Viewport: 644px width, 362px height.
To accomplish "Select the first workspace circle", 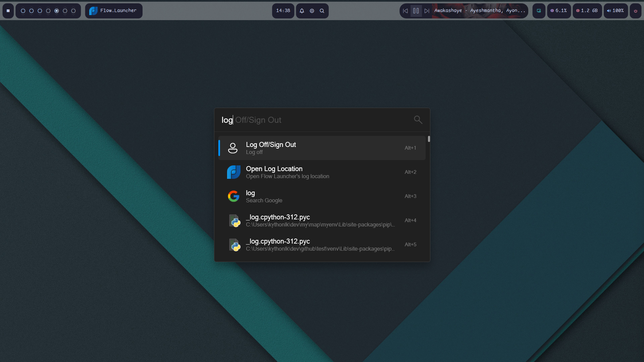I will click(x=22, y=11).
